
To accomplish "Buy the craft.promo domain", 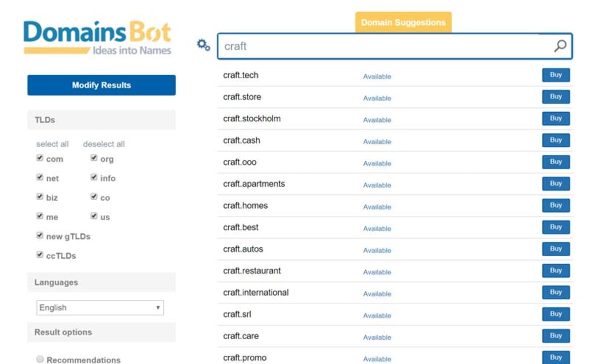I will (x=556, y=357).
